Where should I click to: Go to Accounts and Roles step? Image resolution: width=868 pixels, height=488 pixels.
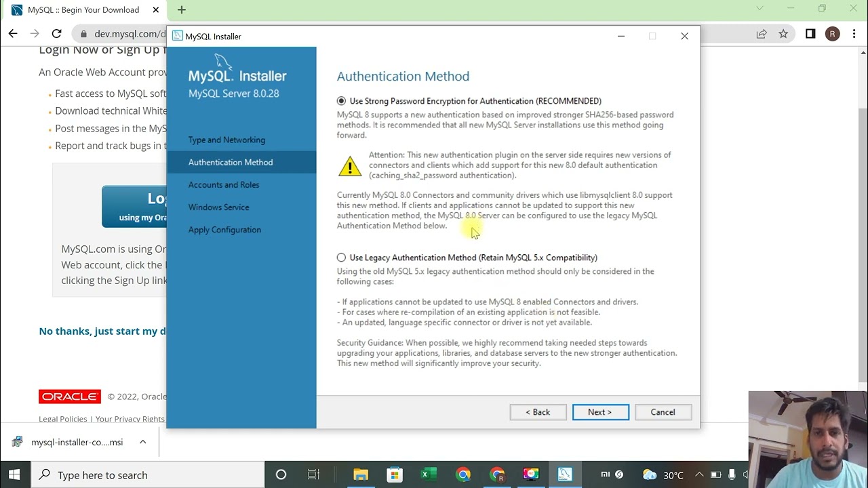[224, 184]
